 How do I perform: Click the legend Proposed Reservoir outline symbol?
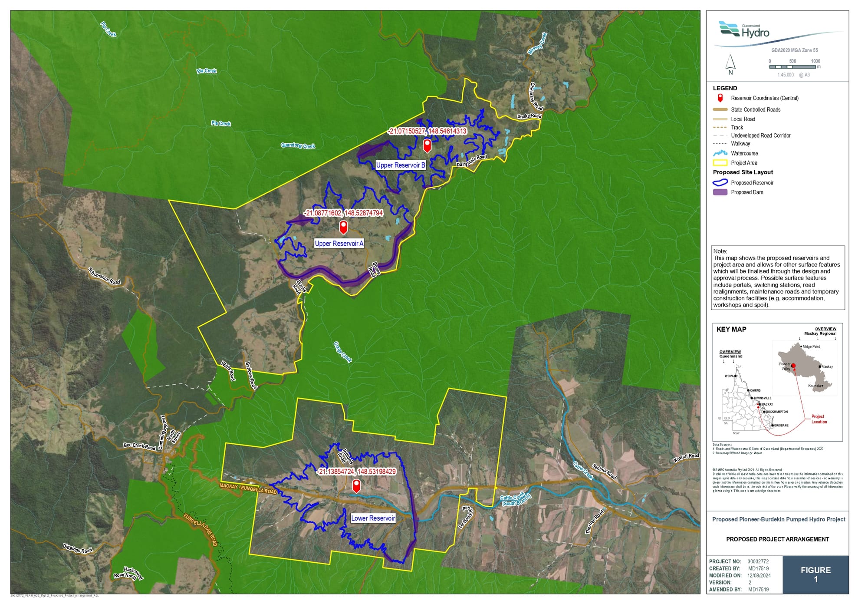point(720,183)
